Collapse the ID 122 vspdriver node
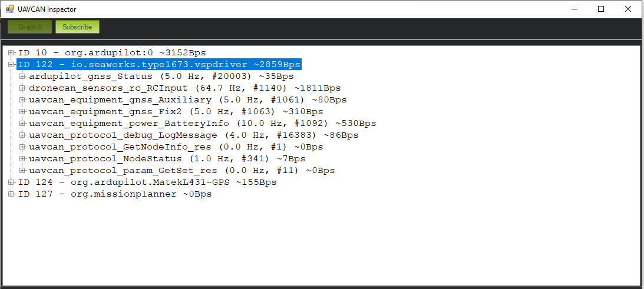 [11, 64]
